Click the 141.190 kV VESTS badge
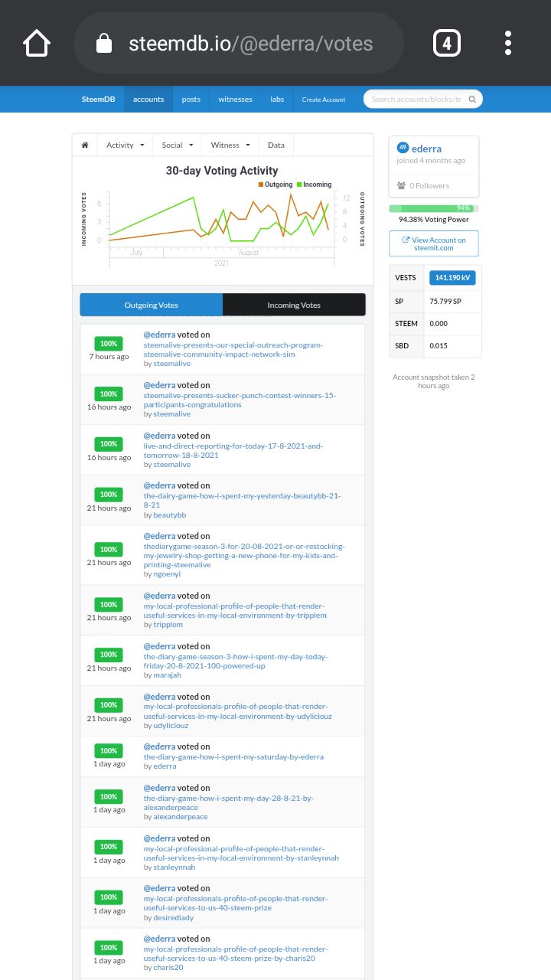This screenshot has width=551, height=980. coord(452,278)
